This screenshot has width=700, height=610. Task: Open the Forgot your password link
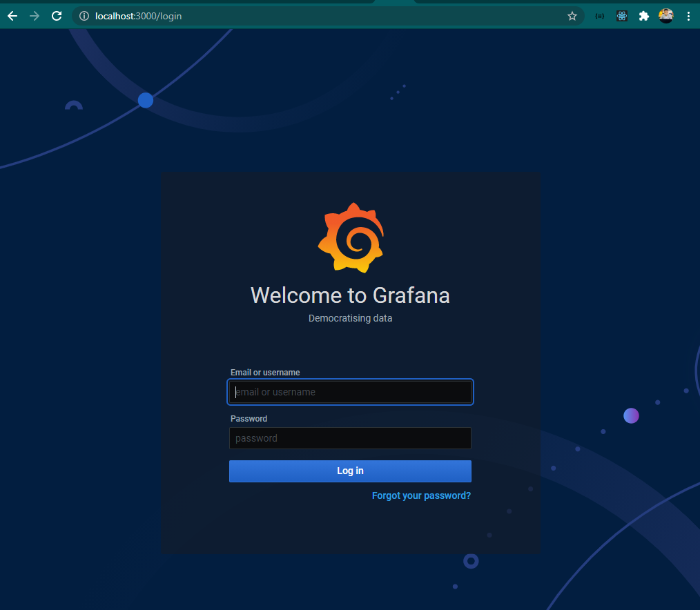click(421, 495)
